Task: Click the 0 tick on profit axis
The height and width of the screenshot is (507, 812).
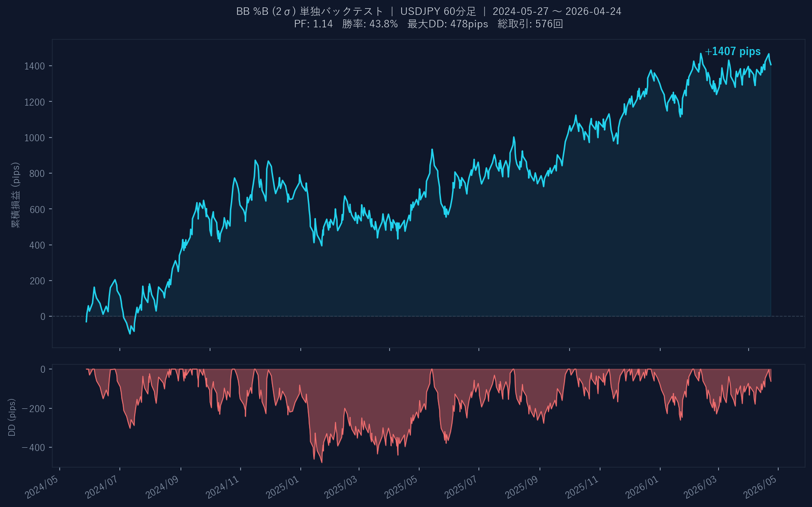Action: [43, 317]
